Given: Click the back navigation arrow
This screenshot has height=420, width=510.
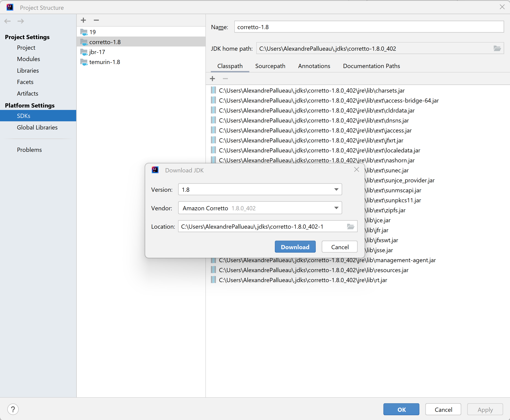Looking at the screenshot, I should 8,21.
